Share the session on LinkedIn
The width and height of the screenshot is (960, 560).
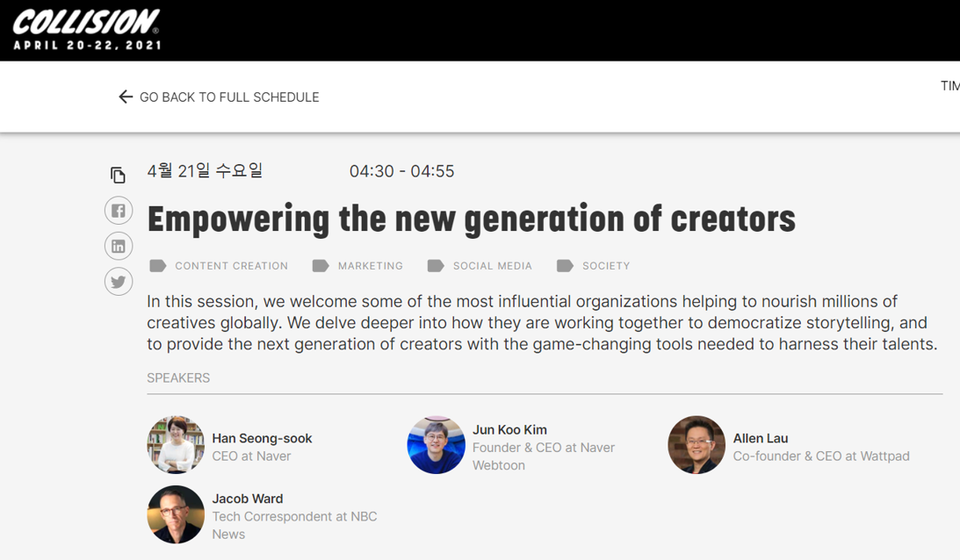click(119, 246)
